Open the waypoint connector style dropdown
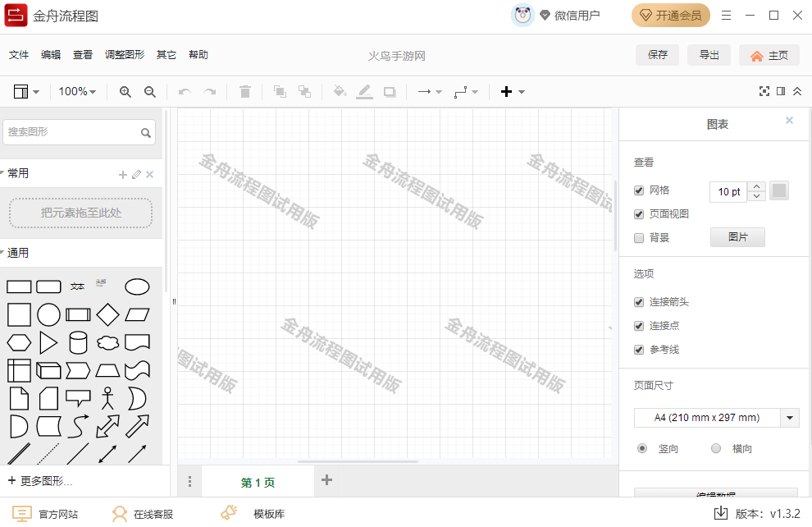The width and height of the screenshot is (812, 527). (466, 92)
